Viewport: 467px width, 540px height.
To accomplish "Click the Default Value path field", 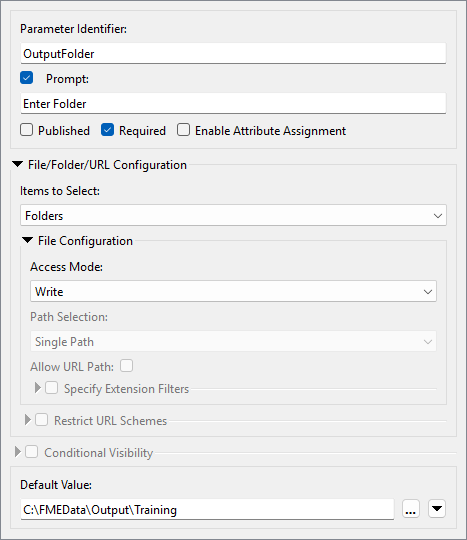I will click(207, 509).
